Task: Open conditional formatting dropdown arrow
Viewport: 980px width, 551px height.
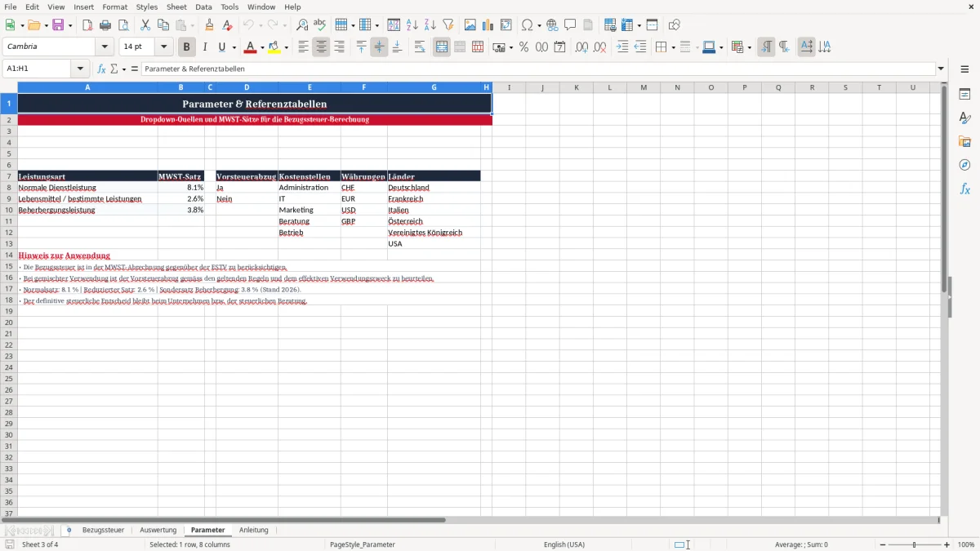Action: pos(749,47)
